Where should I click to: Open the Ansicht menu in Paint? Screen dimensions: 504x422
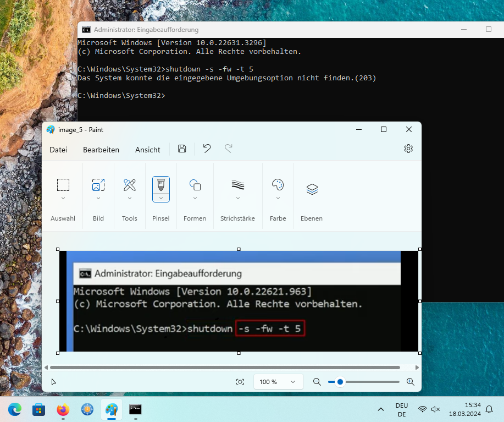click(x=147, y=150)
